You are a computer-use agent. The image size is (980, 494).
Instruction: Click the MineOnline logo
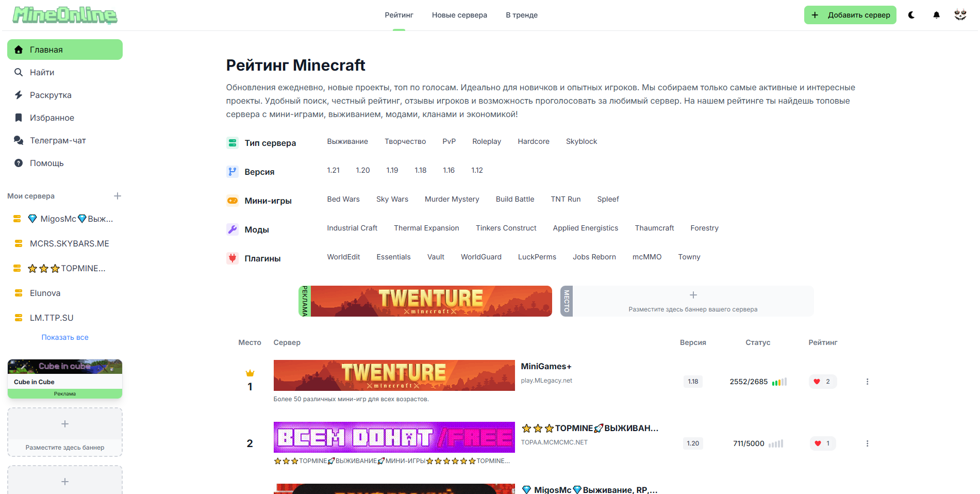coord(64,15)
